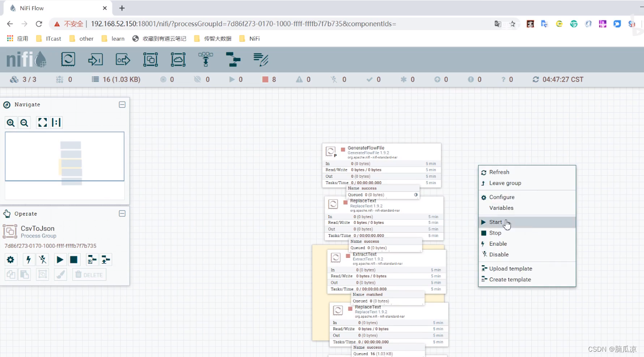The width and height of the screenshot is (644, 357).
Task: Click the Change color brush icon
Action: click(60, 275)
